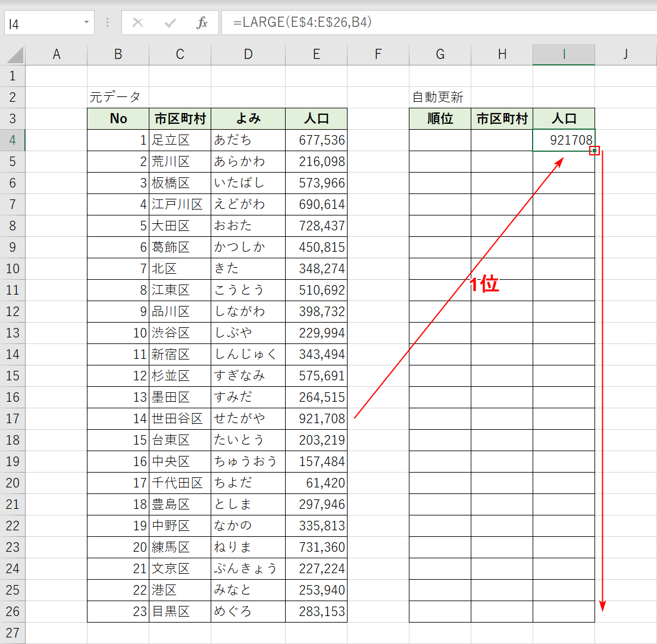This screenshot has height=644, width=657.
Task: Select column D header
Action: pos(248,55)
